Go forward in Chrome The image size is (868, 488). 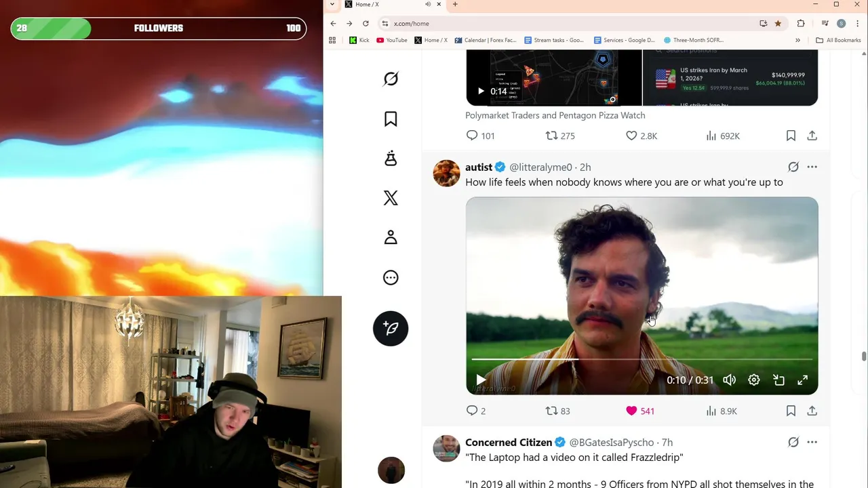click(349, 23)
